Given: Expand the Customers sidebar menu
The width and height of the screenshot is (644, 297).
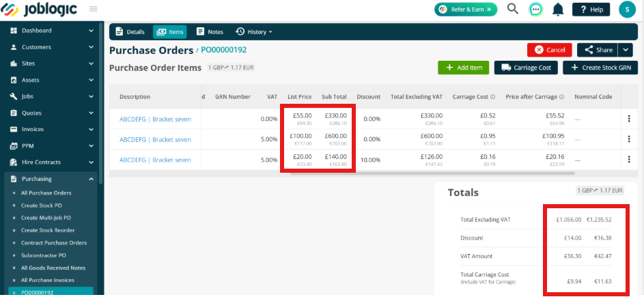Looking at the screenshot, I should click(x=52, y=47).
